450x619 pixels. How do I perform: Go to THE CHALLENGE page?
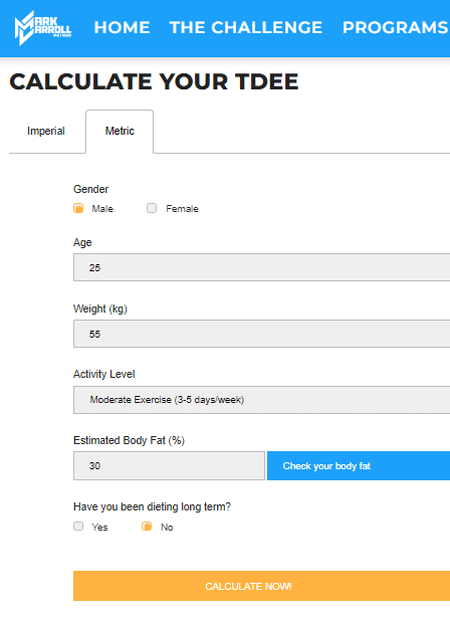click(246, 28)
